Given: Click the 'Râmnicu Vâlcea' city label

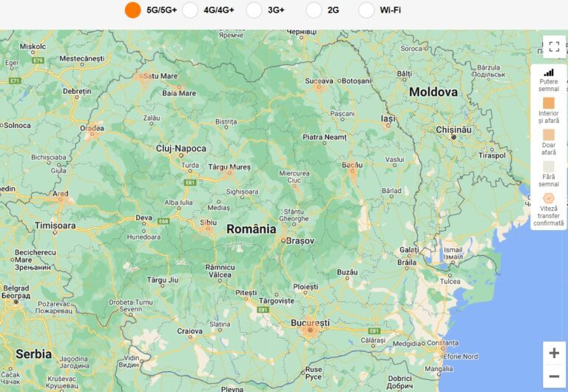Looking at the screenshot, I should (x=220, y=271).
